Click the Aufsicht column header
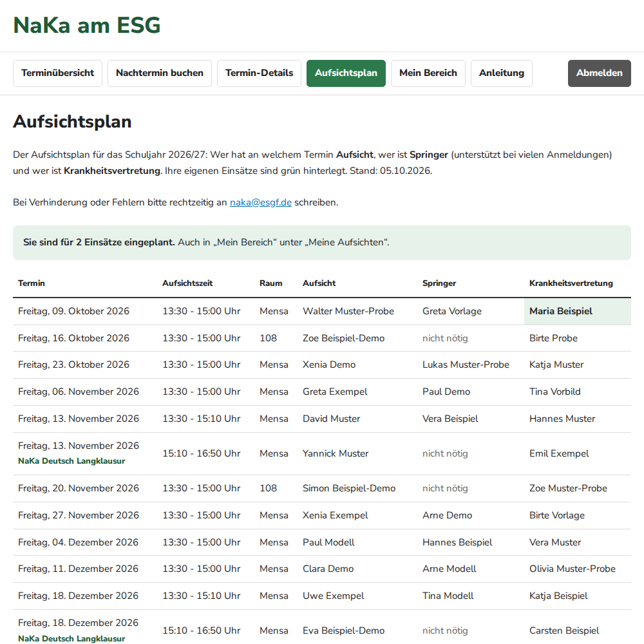The height and width of the screenshot is (644, 644). point(319,283)
